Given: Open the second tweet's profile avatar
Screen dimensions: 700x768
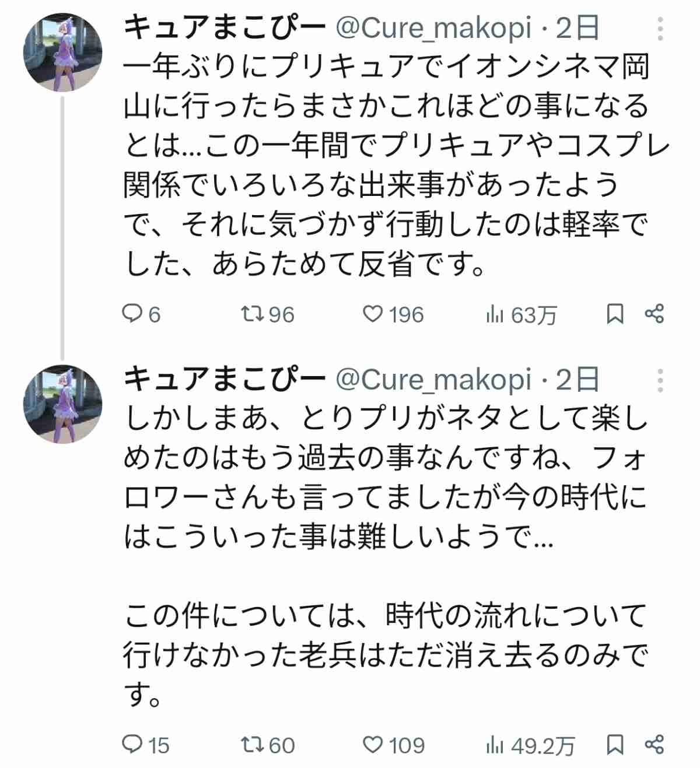Looking at the screenshot, I should [x=62, y=404].
